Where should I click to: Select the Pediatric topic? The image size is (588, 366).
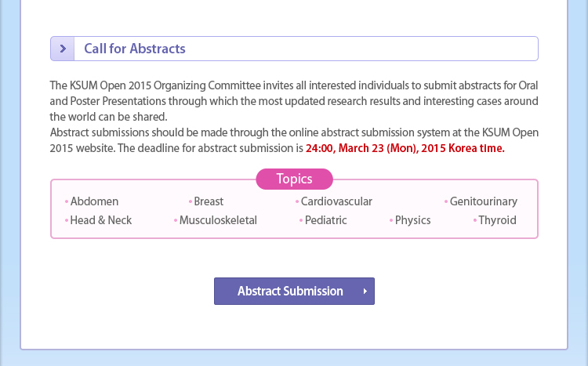click(326, 220)
